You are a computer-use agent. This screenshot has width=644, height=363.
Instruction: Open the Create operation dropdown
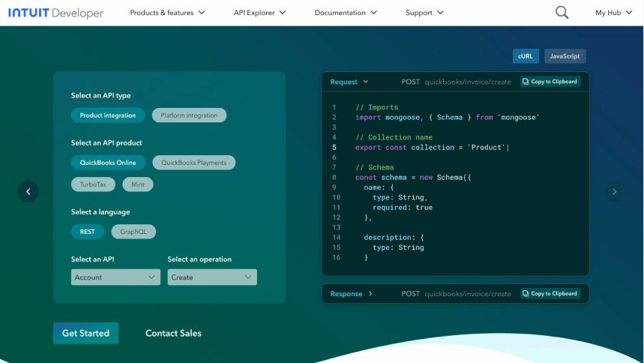[x=212, y=277]
